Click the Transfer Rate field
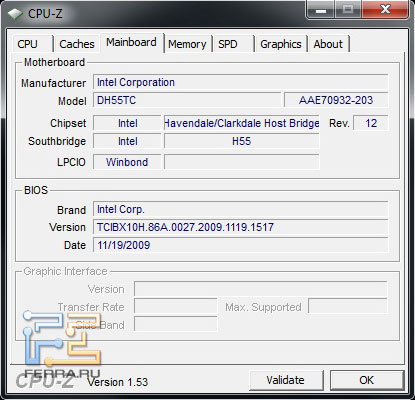The width and height of the screenshot is (415, 400). pos(176,306)
